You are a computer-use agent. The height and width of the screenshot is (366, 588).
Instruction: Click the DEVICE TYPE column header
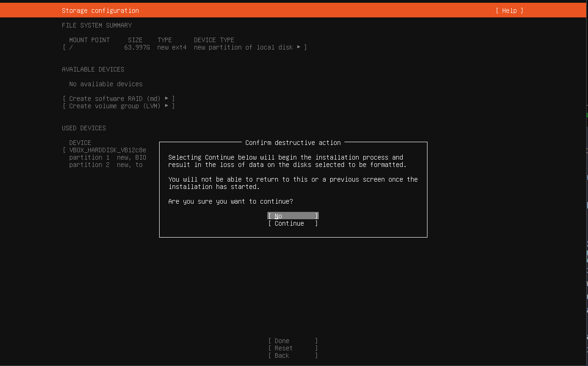214,40
